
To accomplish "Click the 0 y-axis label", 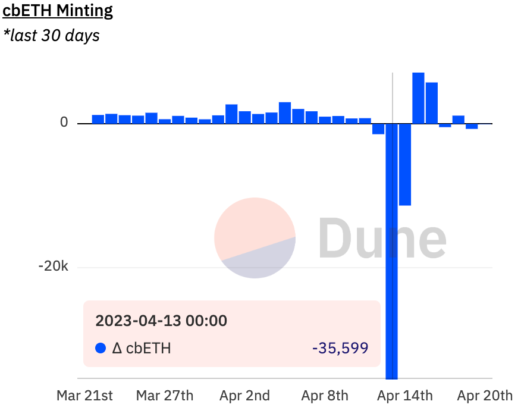I will tap(64, 123).
